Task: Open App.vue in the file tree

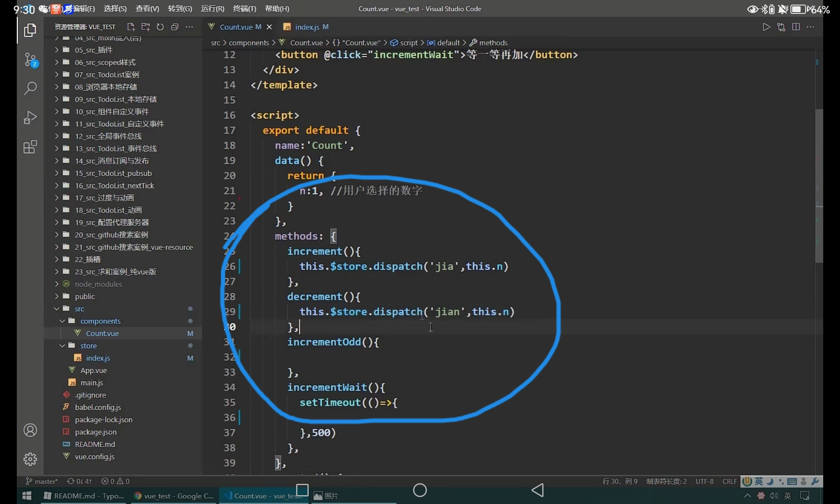Action: (x=93, y=370)
